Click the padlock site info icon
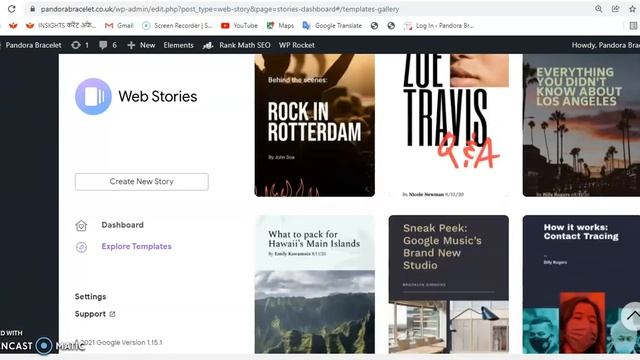Image resolution: width=640 pixels, height=360 pixels. 33,9
